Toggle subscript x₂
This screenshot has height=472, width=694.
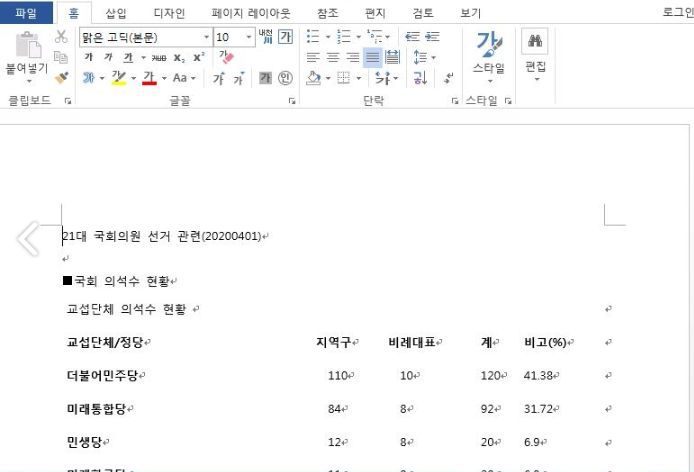click(179, 58)
